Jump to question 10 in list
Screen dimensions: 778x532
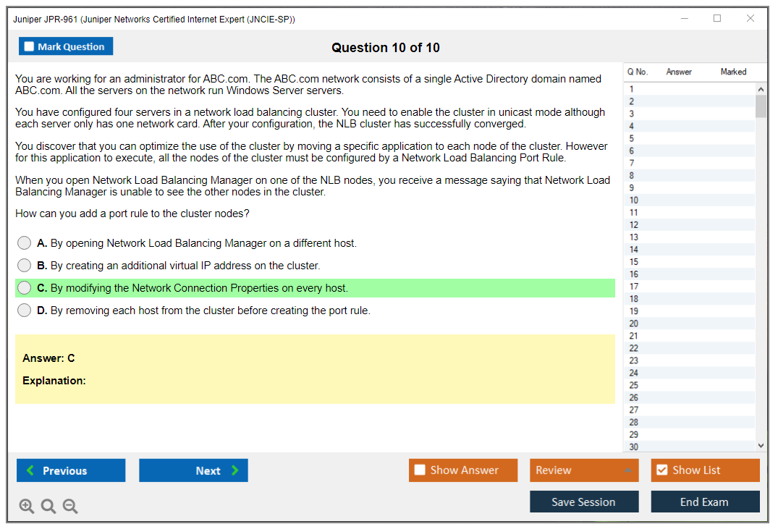tap(634, 200)
